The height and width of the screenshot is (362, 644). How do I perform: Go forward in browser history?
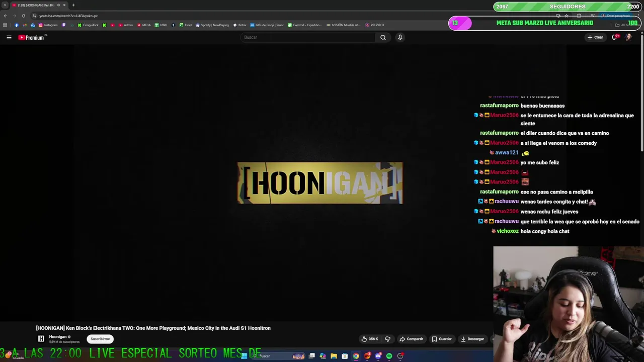tap(14, 16)
